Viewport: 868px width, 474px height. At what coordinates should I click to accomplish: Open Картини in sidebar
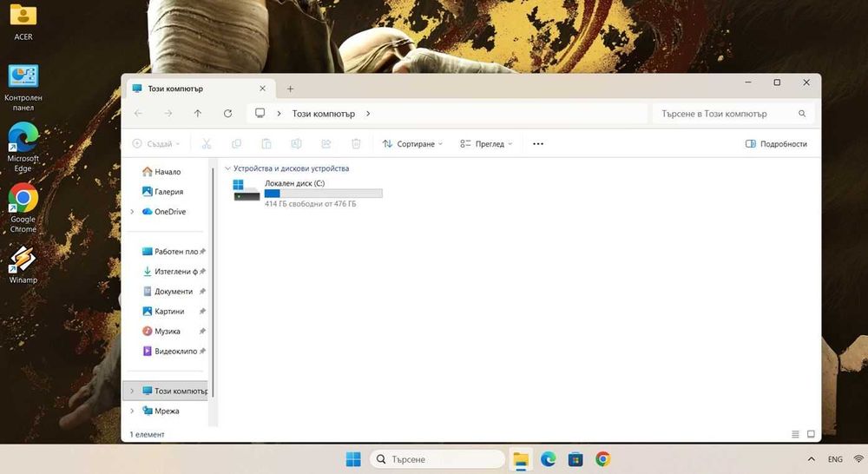click(164, 311)
